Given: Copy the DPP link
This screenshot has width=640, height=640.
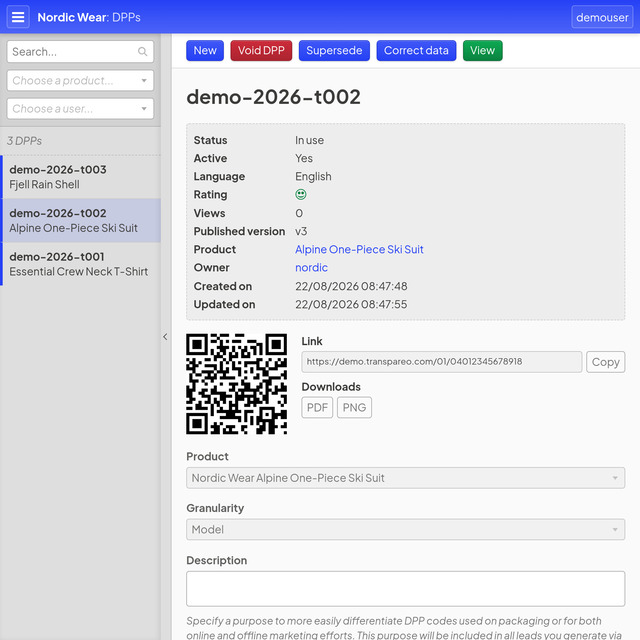Looking at the screenshot, I should (x=605, y=362).
